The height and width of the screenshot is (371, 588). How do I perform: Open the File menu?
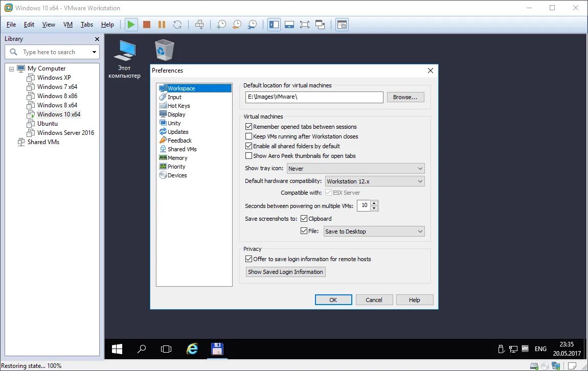11,25
